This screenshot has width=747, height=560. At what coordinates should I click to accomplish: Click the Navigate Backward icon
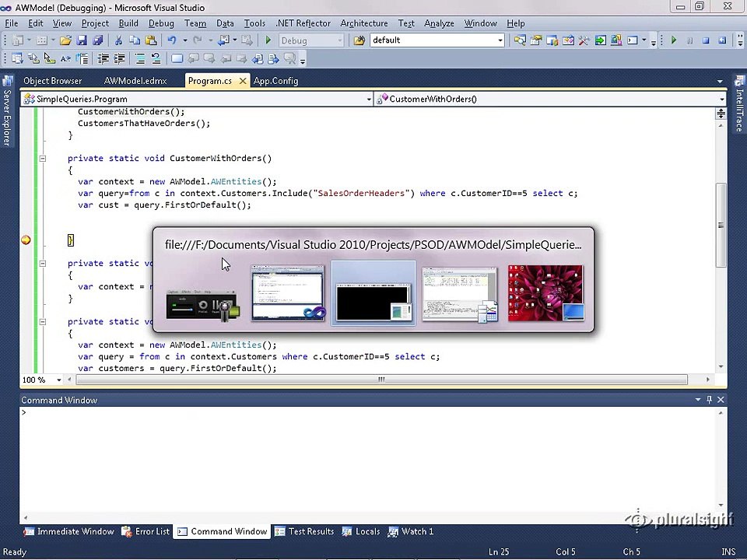tap(223, 41)
